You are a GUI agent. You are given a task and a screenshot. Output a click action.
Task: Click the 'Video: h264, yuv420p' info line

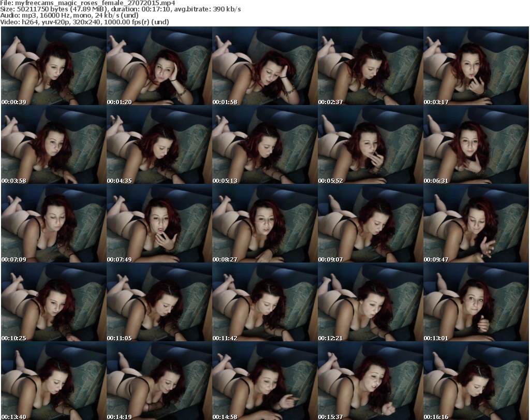click(x=85, y=22)
